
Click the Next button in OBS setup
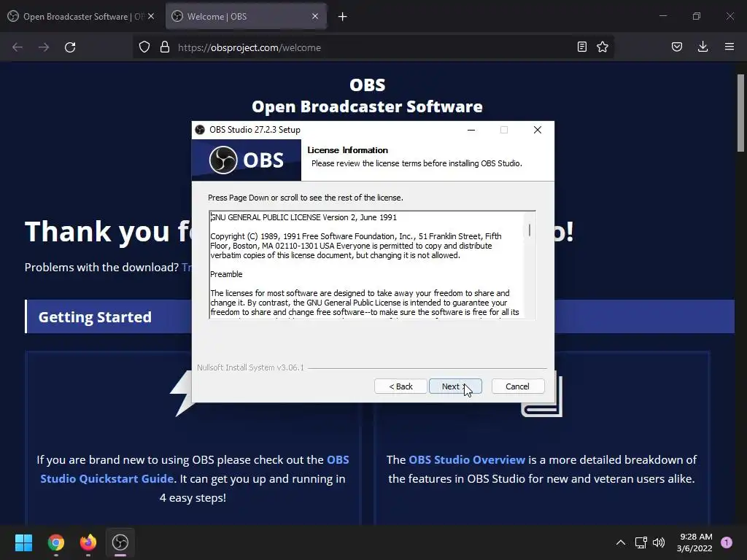[455, 386]
